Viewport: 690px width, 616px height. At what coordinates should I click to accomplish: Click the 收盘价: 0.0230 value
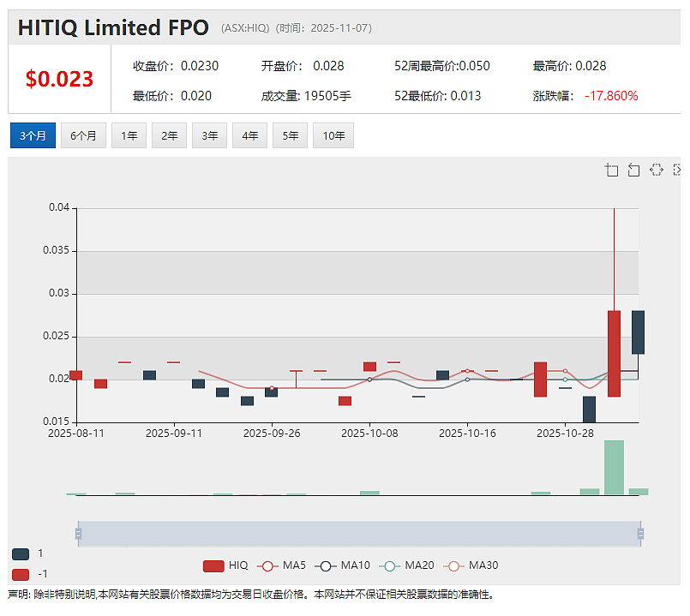coord(176,66)
